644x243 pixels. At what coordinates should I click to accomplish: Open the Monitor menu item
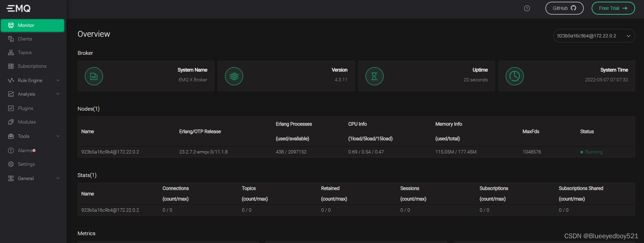click(33, 25)
